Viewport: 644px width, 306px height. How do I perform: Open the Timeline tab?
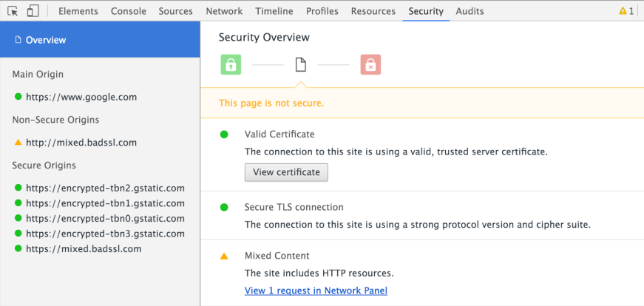pos(274,11)
